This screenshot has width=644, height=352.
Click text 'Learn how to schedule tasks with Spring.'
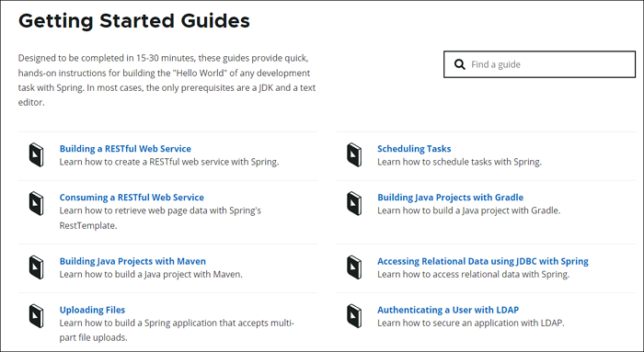point(460,162)
